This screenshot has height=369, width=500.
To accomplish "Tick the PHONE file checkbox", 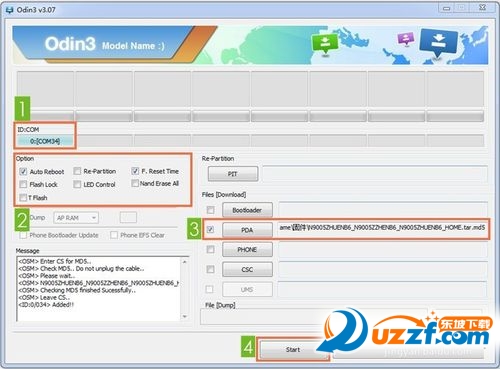I will [x=210, y=249].
